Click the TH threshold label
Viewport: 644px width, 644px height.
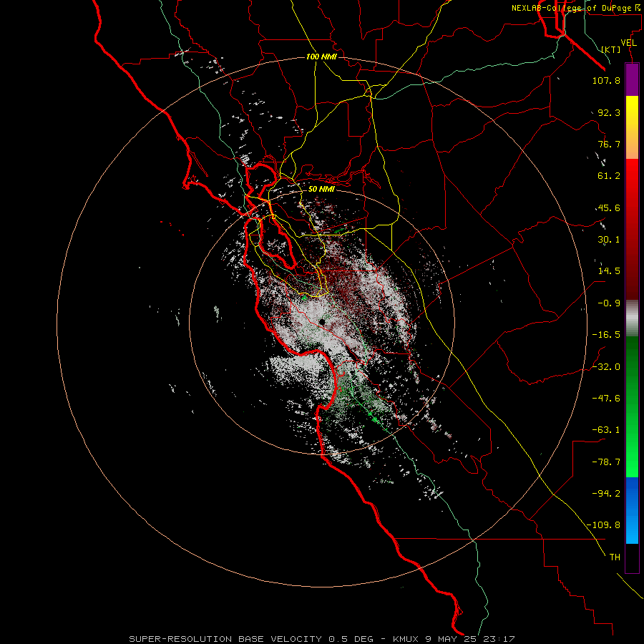615,557
